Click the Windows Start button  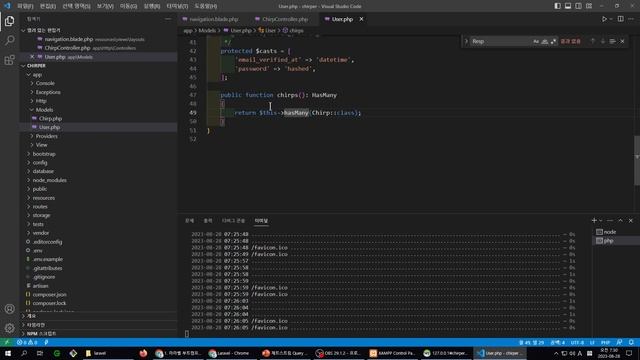[x=8, y=353]
